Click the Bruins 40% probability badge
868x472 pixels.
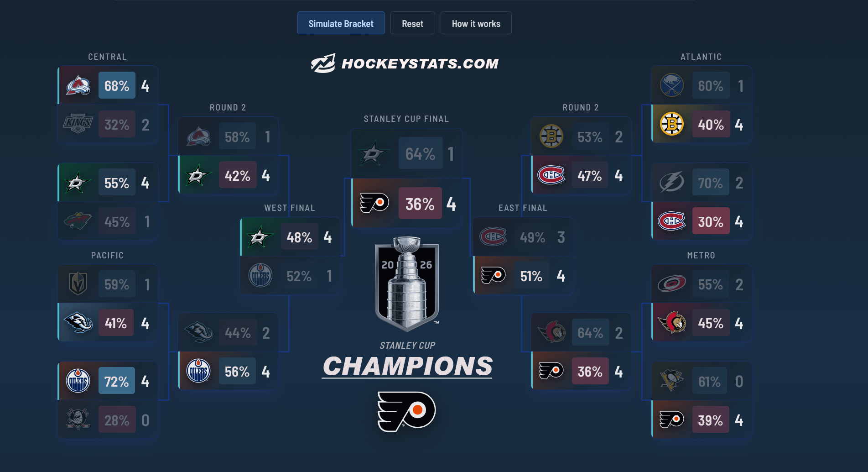(x=711, y=124)
